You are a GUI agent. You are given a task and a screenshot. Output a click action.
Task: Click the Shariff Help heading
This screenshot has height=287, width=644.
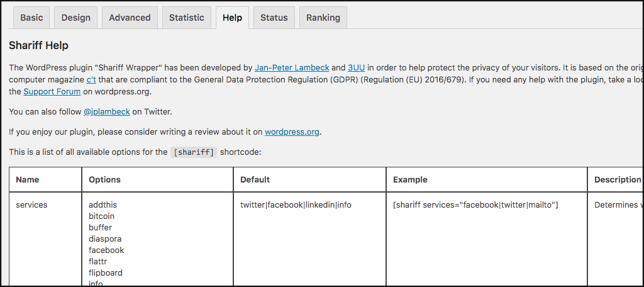click(38, 46)
